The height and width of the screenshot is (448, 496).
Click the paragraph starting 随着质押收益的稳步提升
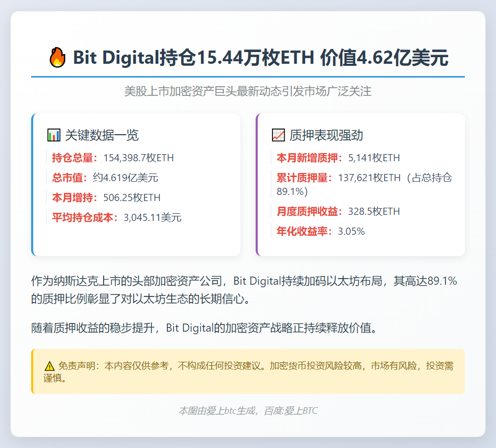(205, 328)
